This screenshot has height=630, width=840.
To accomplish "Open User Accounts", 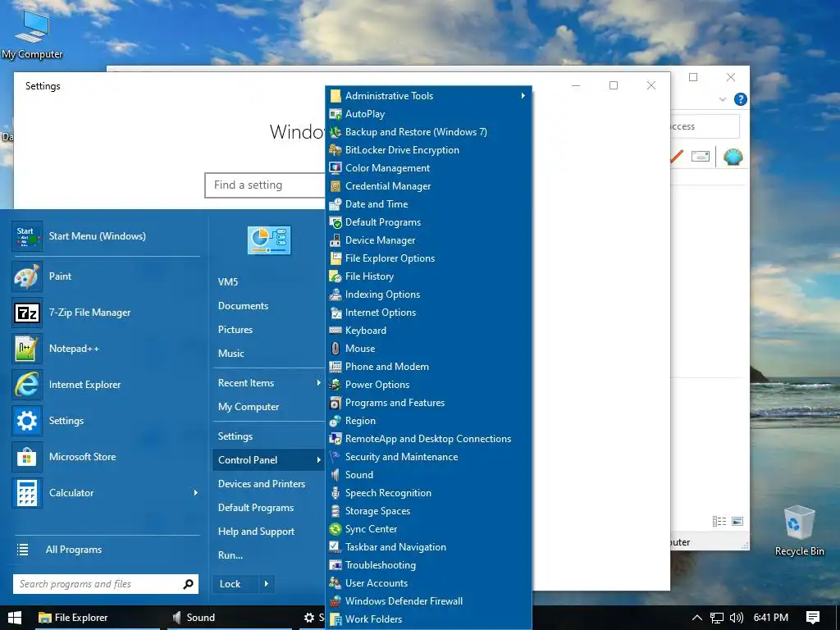I will 428,583.
